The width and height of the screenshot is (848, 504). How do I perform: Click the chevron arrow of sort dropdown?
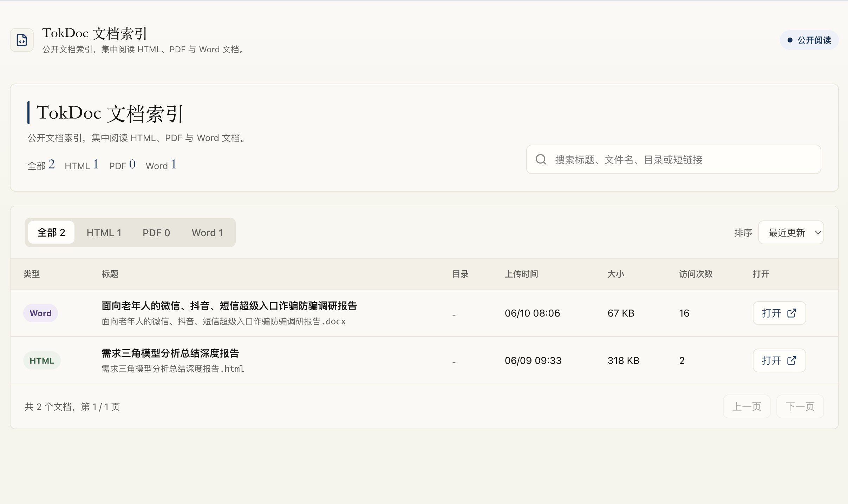pos(818,232)
